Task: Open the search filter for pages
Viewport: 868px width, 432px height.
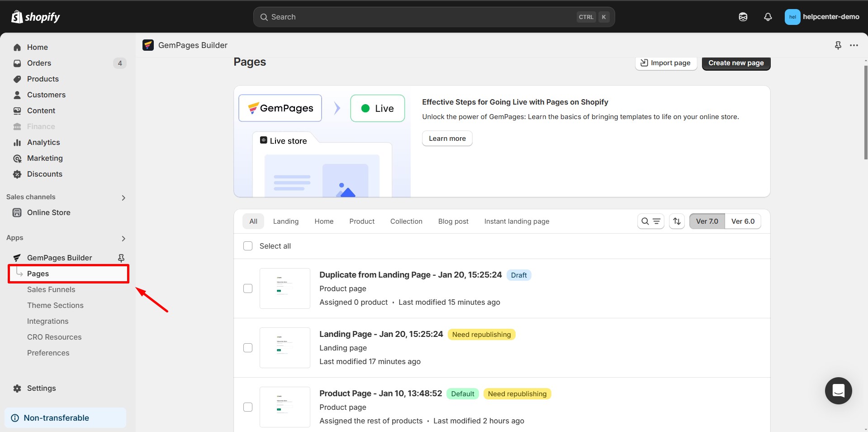Action: click(650, 221)
